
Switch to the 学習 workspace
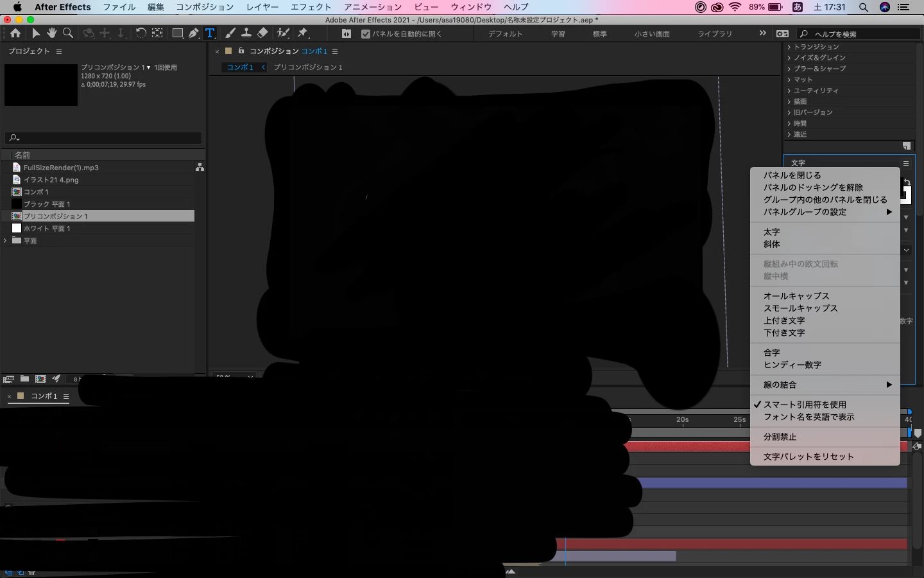pyautogui.click(x=558, y=34)
